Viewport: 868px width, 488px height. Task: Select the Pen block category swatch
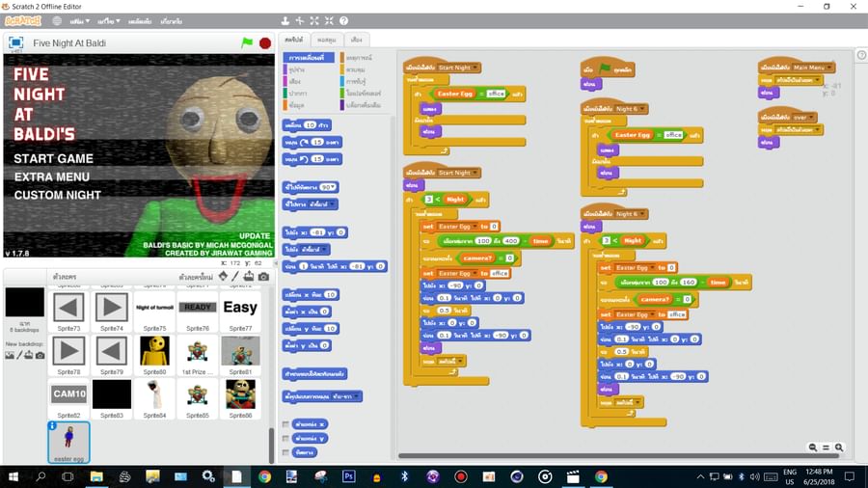tap(285, 93)
